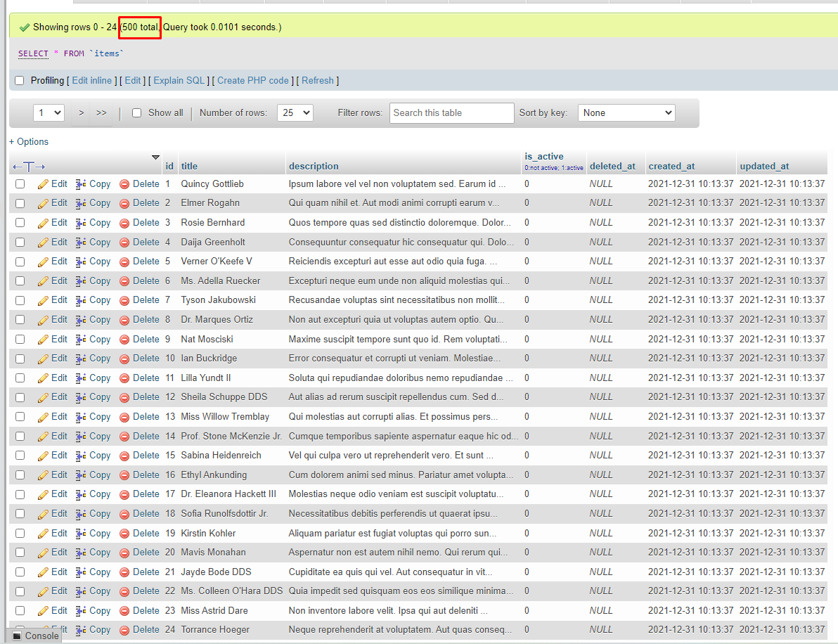Click the Edit pencil icon for Kirstin Kohler
Image resolution: width=838 pixels, height=644 pixels.
click(x=43, y=534)
